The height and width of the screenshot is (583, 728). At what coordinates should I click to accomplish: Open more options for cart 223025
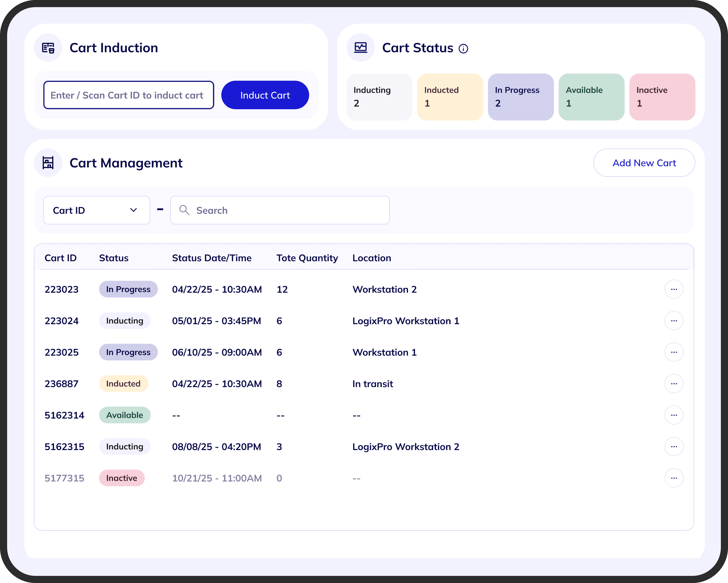coord(674,352)
